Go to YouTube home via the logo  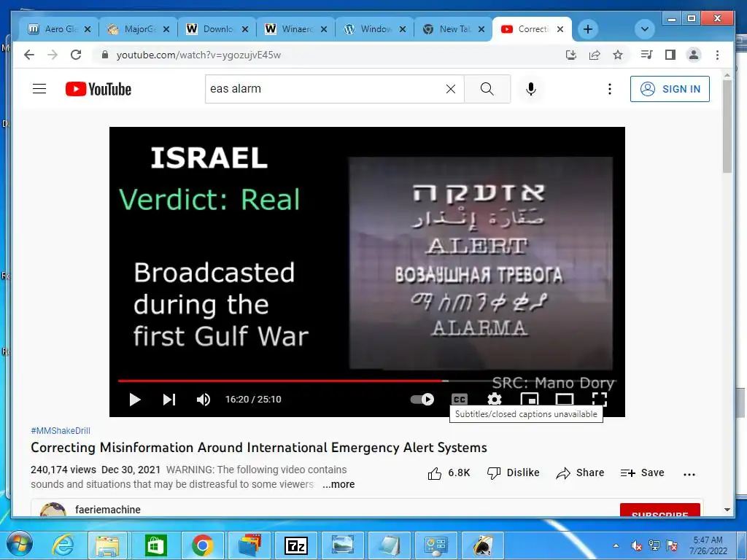coord(98,89)
